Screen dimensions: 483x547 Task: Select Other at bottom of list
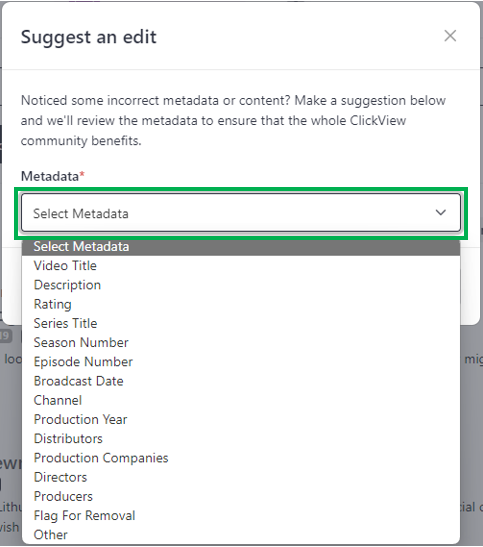[x=241, y=535]
